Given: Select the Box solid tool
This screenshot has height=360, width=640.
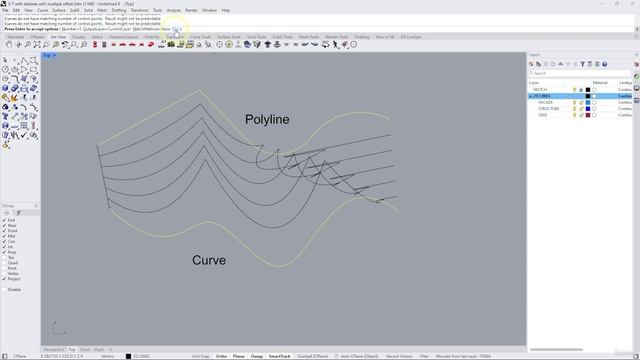Looking at the screenshot, I should click(x=5, y=88).
